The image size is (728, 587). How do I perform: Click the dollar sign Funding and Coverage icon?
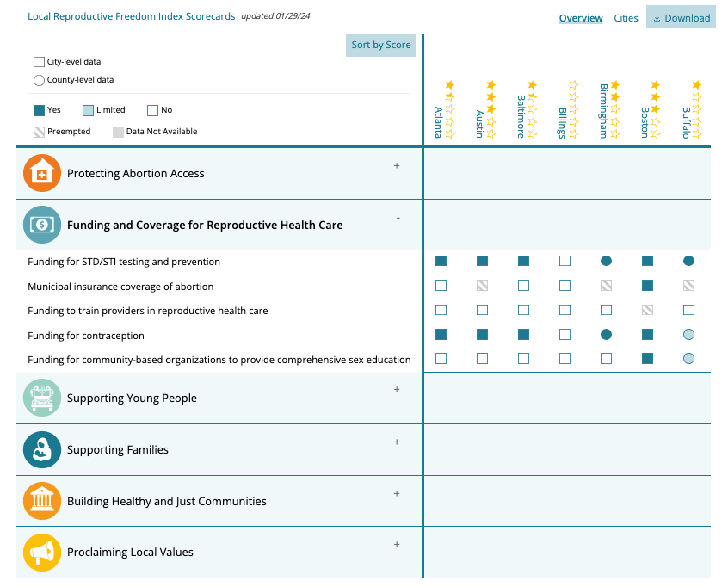click(x=42, y=225)
